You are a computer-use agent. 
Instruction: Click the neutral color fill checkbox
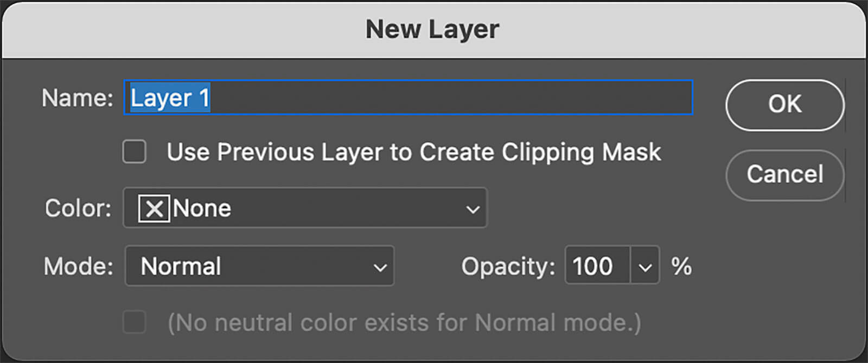click(135, 322)
